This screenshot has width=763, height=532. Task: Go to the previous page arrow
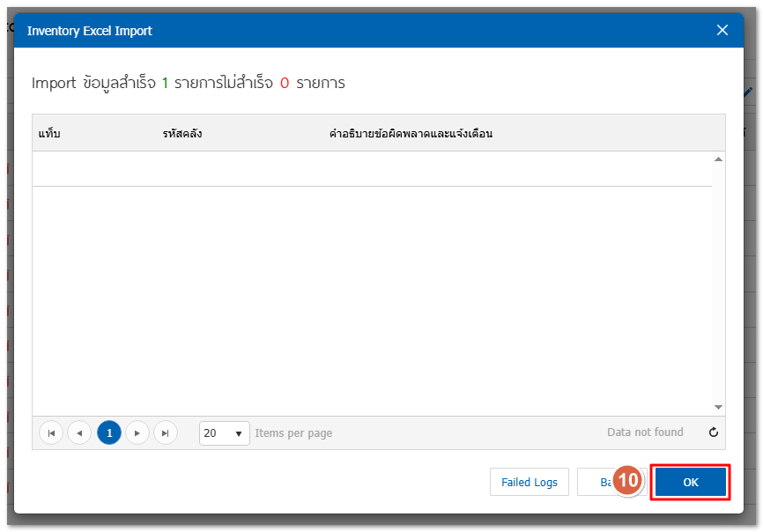click(x=79, y=432)
